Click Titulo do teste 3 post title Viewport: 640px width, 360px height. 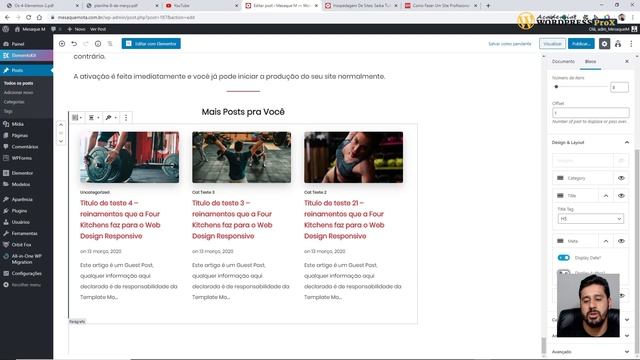pos(232,220)
